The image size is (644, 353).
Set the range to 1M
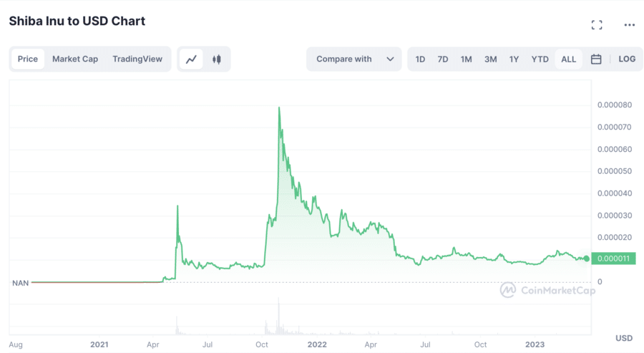click(x=466, y=59)
